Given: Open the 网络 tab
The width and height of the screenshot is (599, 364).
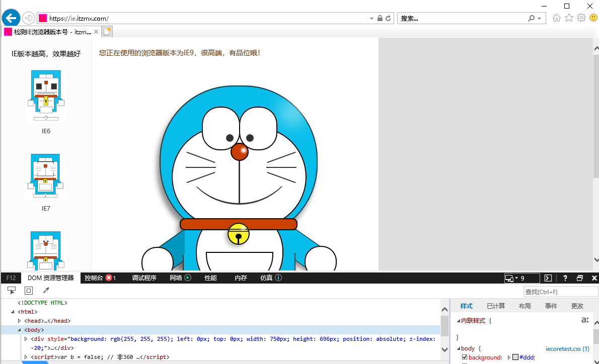Looking at the screenshot, I should point(176,278).
